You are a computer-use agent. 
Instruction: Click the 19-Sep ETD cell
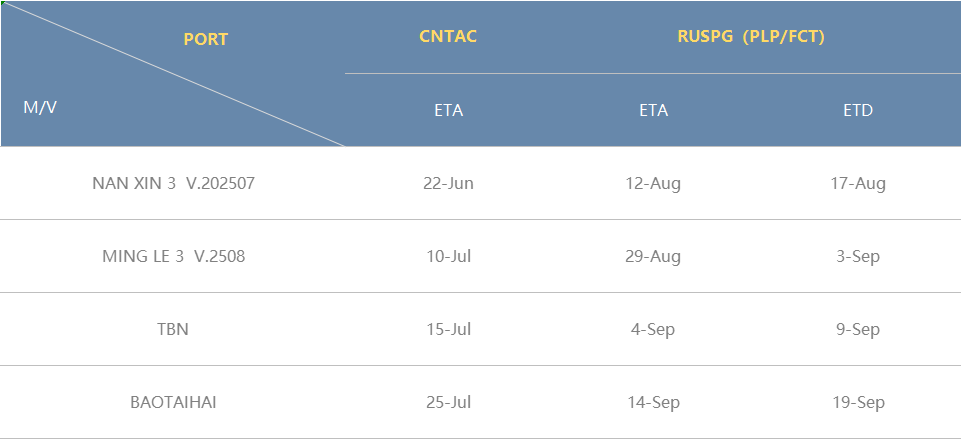[858, 402]
